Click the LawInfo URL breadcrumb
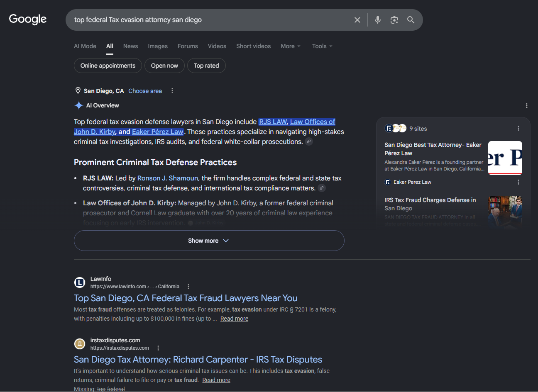 click(135, 287)
